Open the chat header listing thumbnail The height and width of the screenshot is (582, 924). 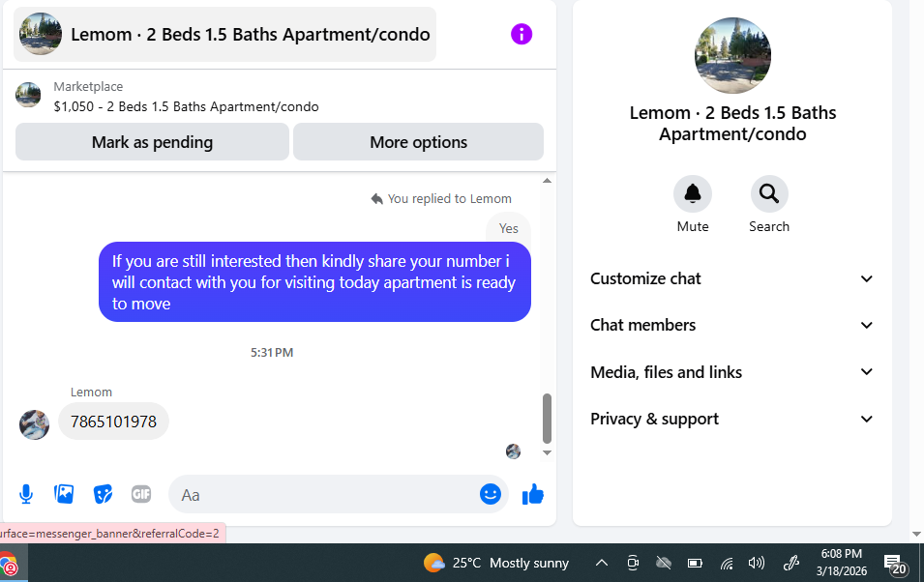pyautogui.click(x=40, y=34)
